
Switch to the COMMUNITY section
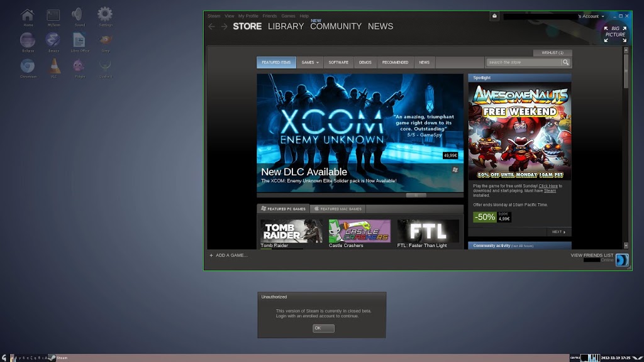pyautogui.click(x=336, y=26)
